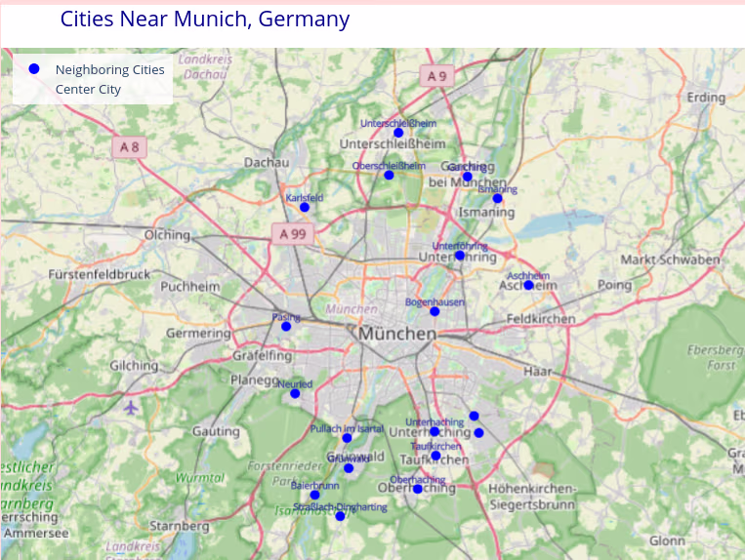Click the Planegg map label
The width and height of the screenshot is (745, 560).
pos(254,380)
